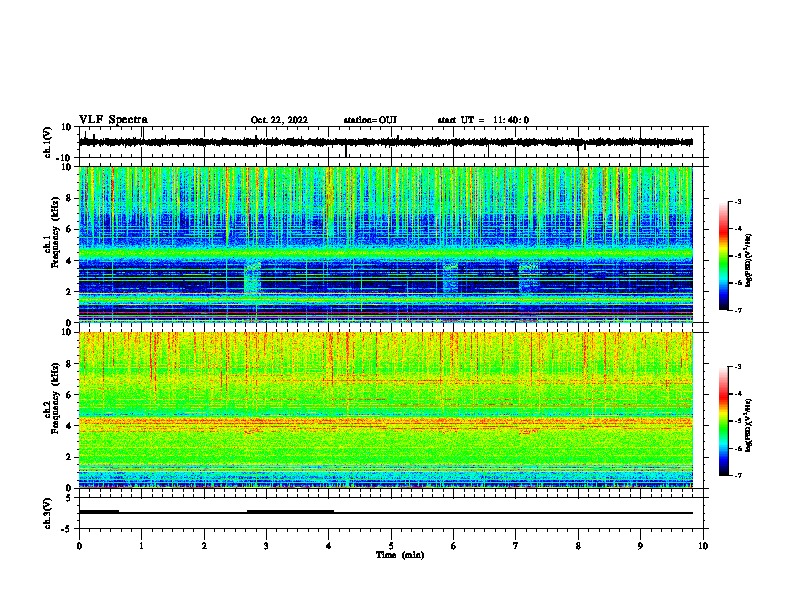Screen dimensions: 792x612
Task: Click the ch.2 spectrogram color bar
Action: pos(724,421)
